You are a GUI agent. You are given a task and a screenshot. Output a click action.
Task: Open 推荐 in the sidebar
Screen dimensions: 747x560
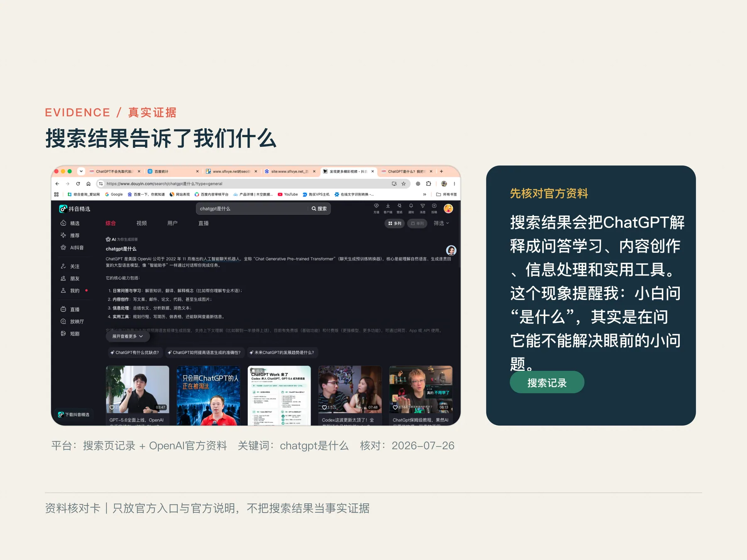70,235
